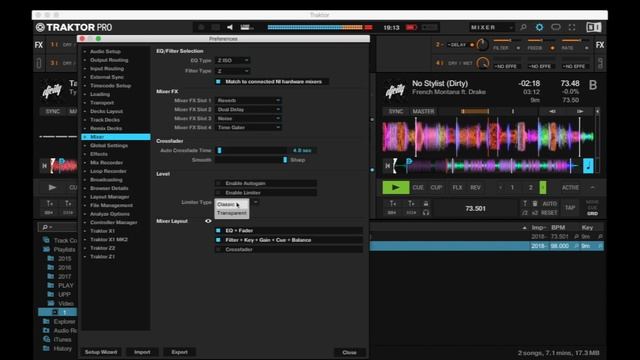Open the Explorer browser item

click(60, 322)
